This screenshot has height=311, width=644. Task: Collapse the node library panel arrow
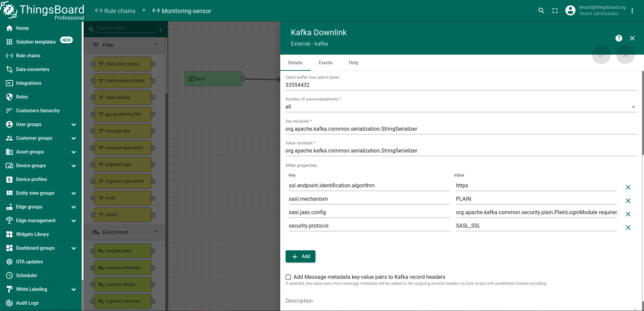click(x=160, y=29)
